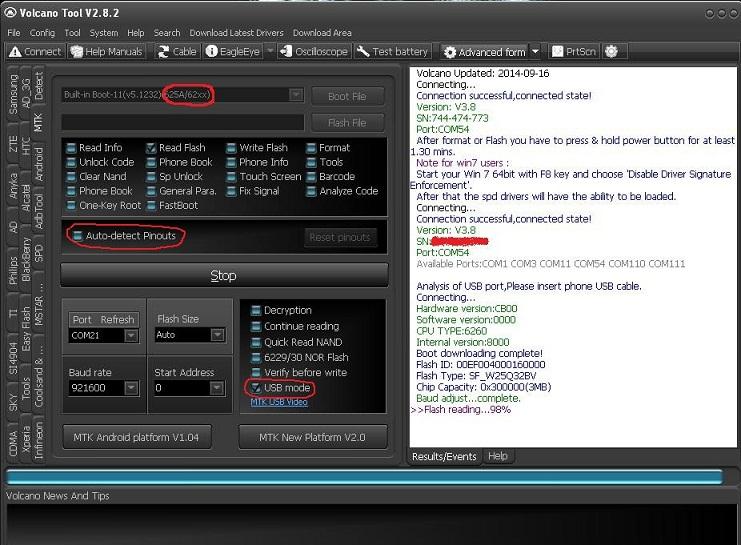
Task: Open the File menu
Action: [x=14, y=33]
